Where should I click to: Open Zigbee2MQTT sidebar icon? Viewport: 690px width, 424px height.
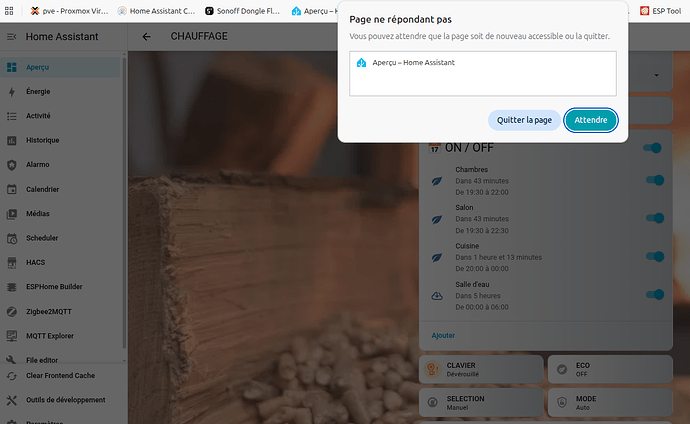tap(12, 311)
